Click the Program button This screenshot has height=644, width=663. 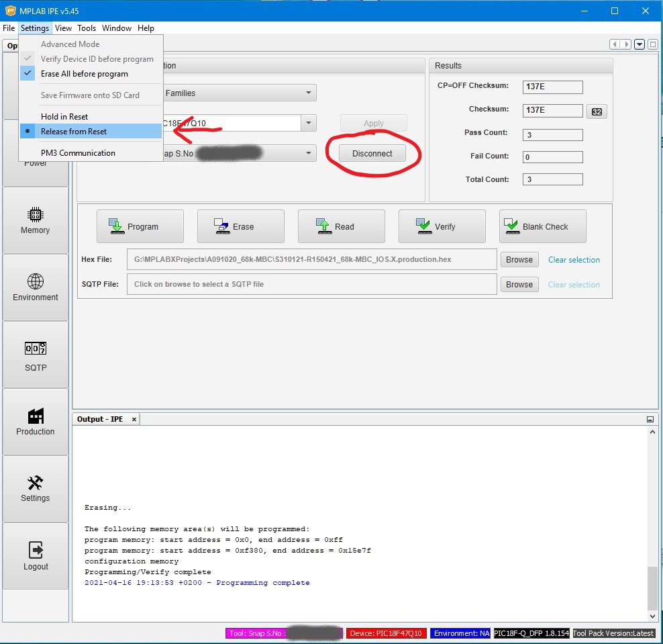140,226
